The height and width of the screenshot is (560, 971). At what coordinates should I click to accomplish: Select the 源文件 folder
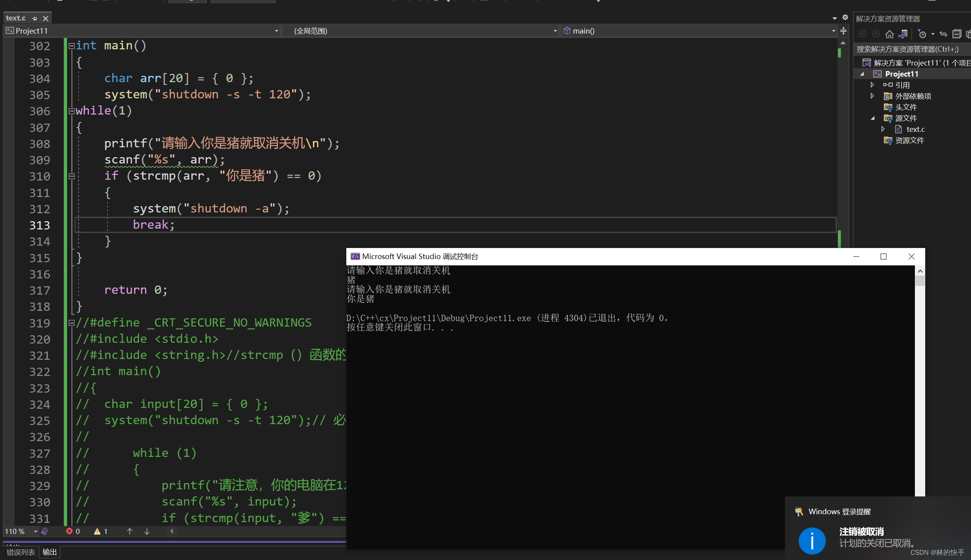pyautogui.click(x=906, y=118)
